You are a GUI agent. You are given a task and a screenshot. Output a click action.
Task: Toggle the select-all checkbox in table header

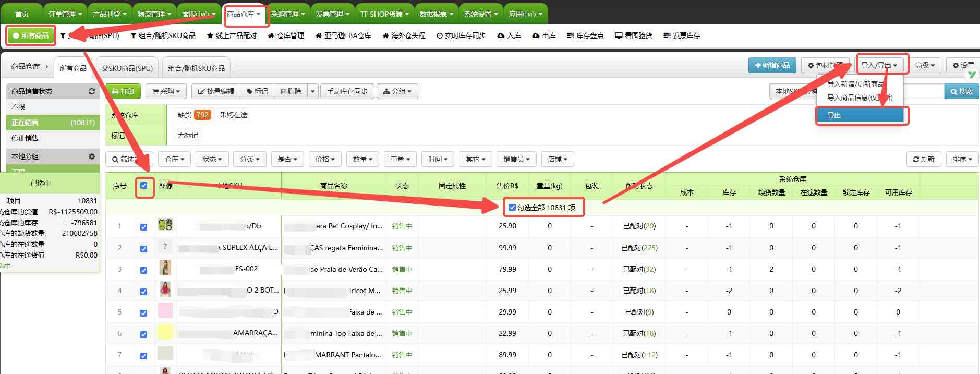[x=144, y=186]
